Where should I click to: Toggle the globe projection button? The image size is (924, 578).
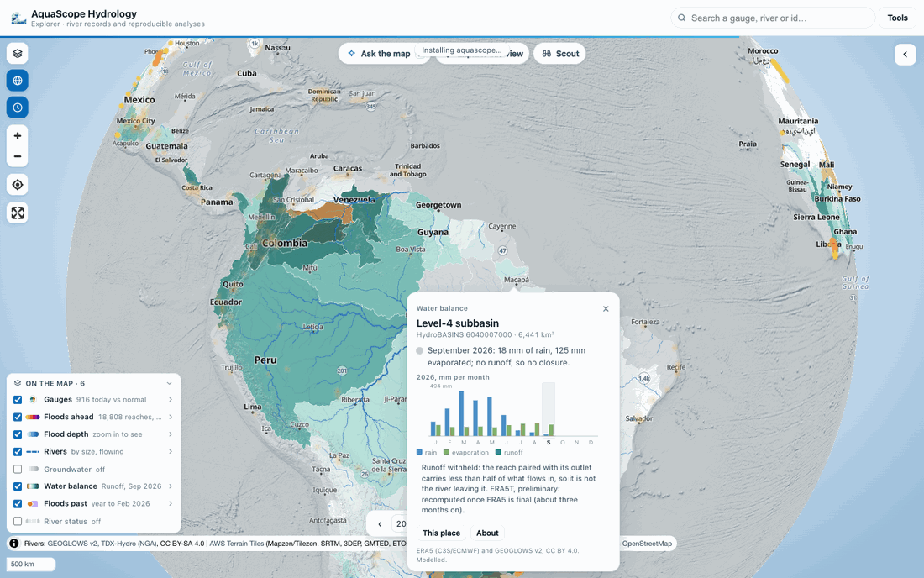click(18, 81)
